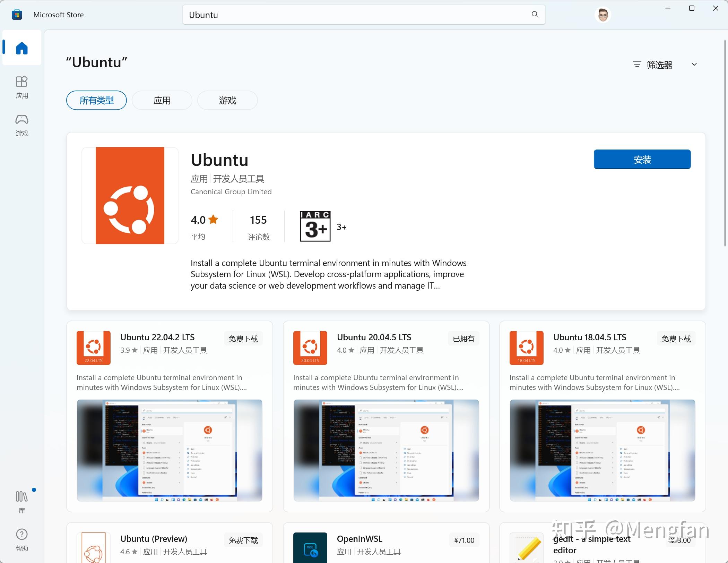This screenshot has height=563, width=728.
Task: Click the 155 reviews count
Action: tap(258, 220)
